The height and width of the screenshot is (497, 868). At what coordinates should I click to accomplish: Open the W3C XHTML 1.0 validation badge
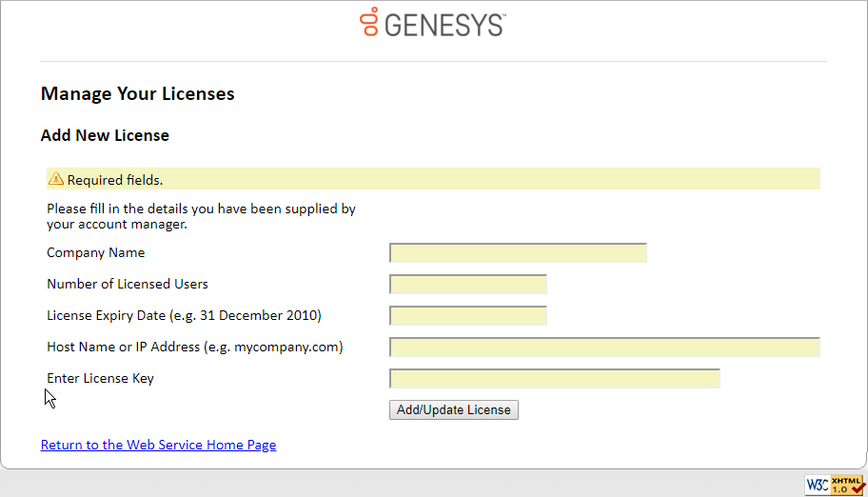coord(835,484)
